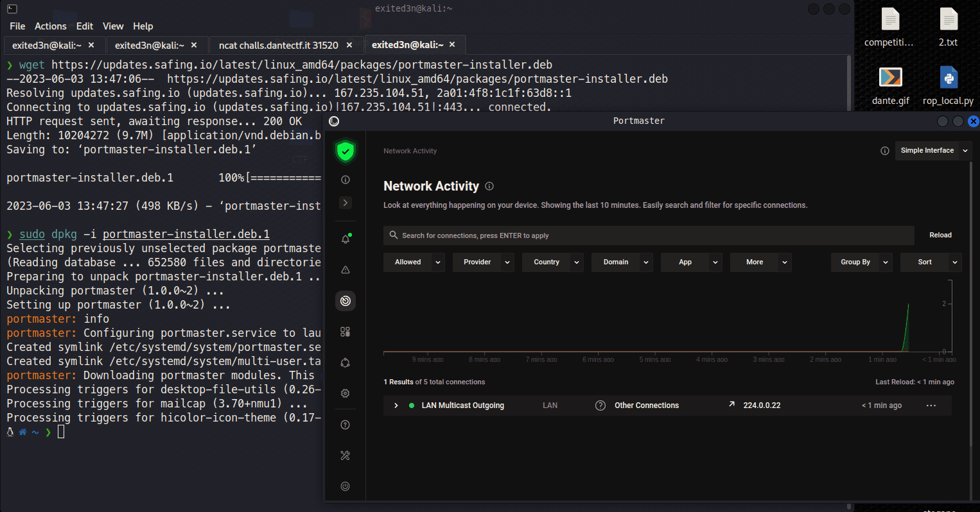
Task: Click the warning triangle sidebar icon
Action: [346, 270]
